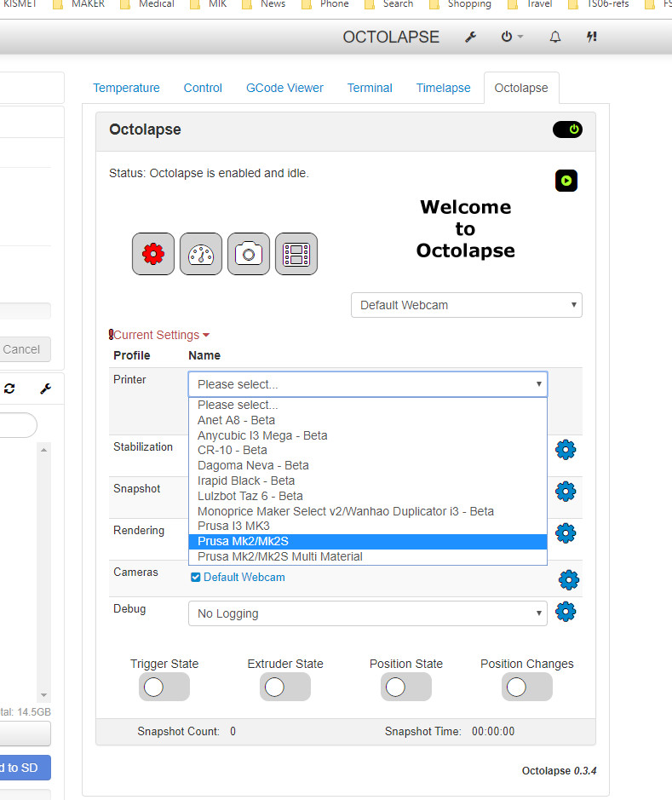Open the Search bookmarks folder
The width and height of the screenshot is (672, 800).
click(389, 4)
